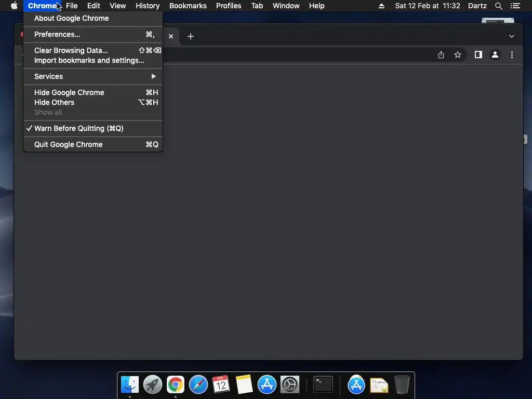The image size is (532, 399).
Task: Close the current Chrome tab
Action: [x=171, y=36]
